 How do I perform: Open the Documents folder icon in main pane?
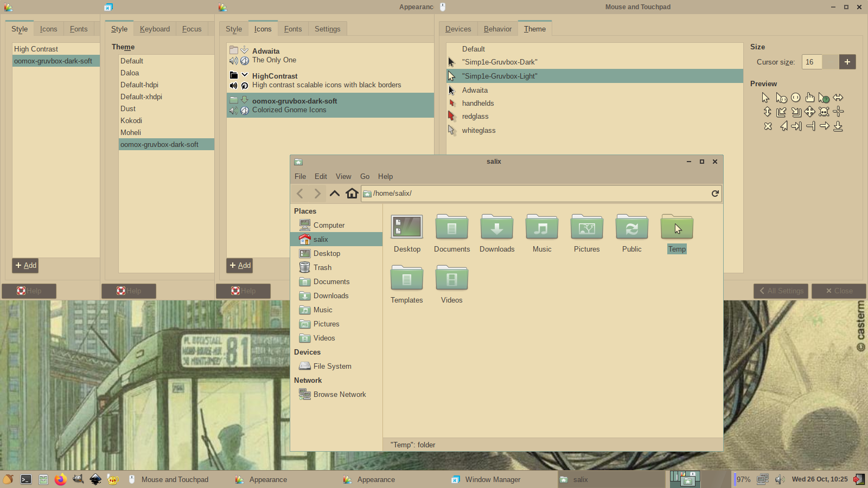451,227
